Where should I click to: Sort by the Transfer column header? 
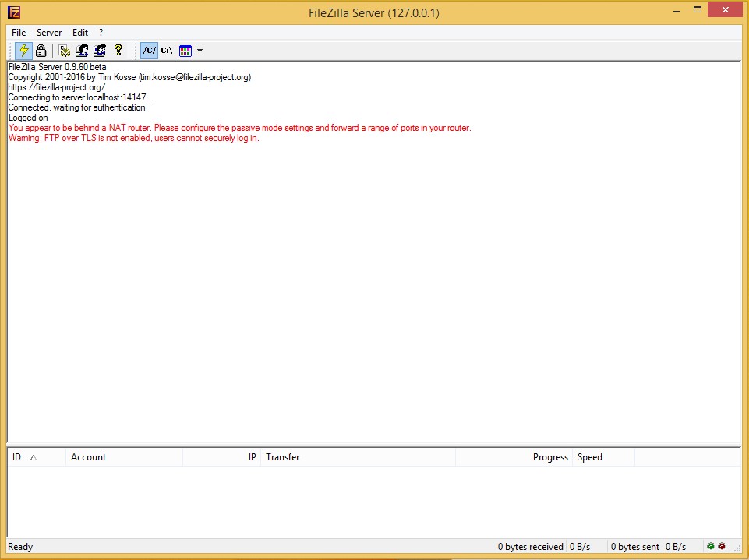(358, 457)
